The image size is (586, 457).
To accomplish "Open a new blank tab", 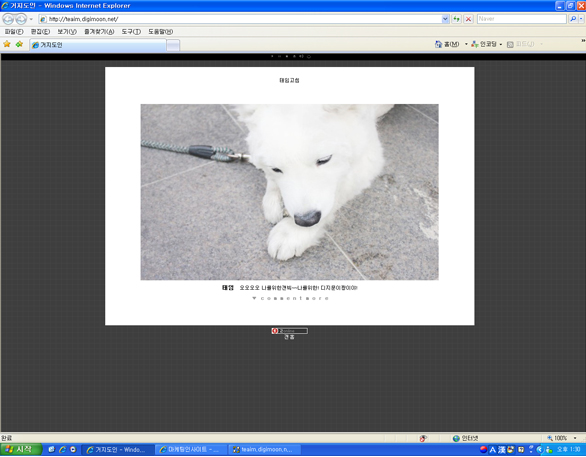I will point(173,45).
